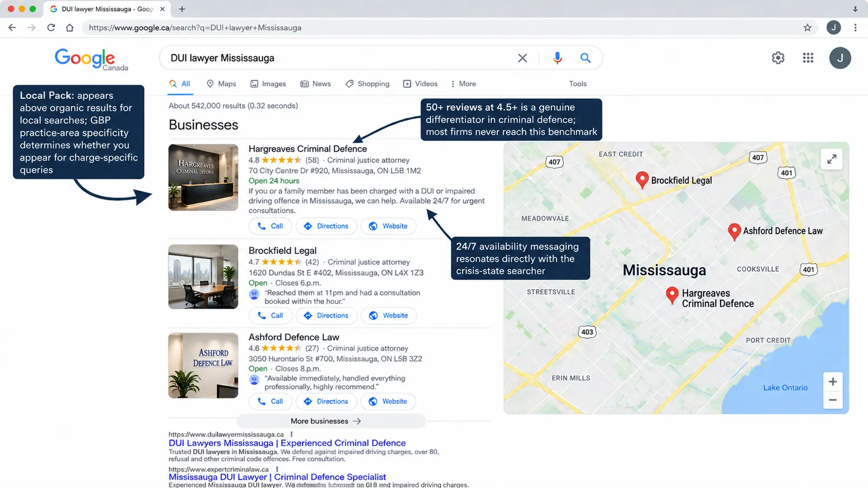Zoom in on the map
This screenshot has height=488, width=868.
(x=833, y=382)
